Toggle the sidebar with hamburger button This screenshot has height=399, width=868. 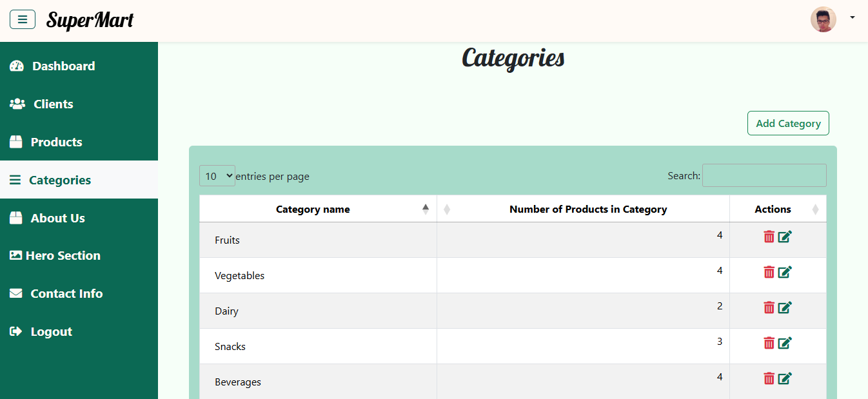click(23, 20)
